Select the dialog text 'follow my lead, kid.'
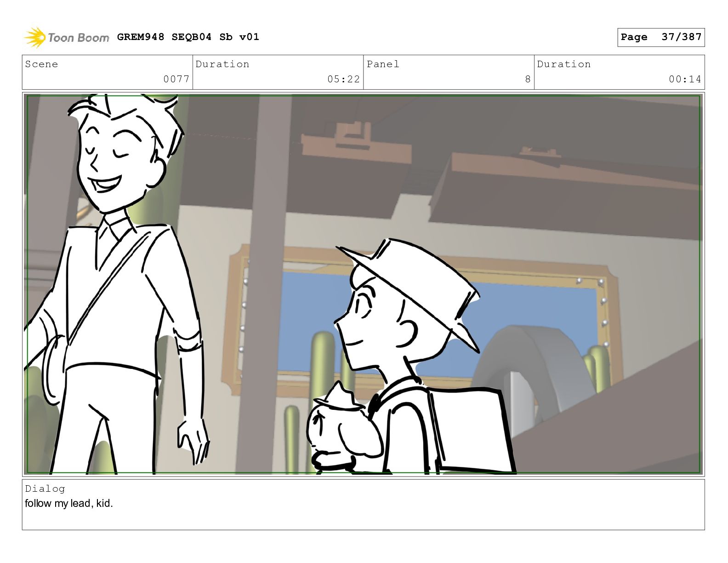Image resolution: width=728 pixels, height=563 pixels. coord(69,503)
